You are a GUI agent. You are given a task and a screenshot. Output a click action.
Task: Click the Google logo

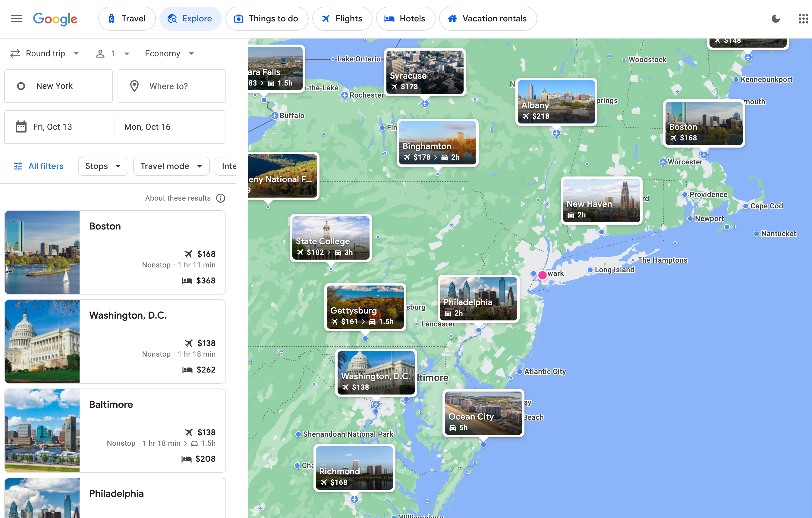pos(55,19)
